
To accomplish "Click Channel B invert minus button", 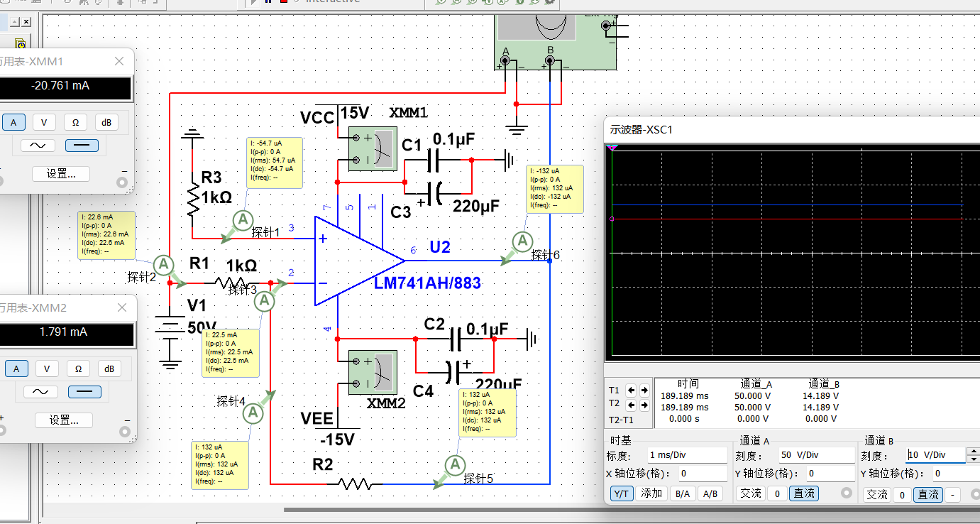I will (x=952, y=494).
